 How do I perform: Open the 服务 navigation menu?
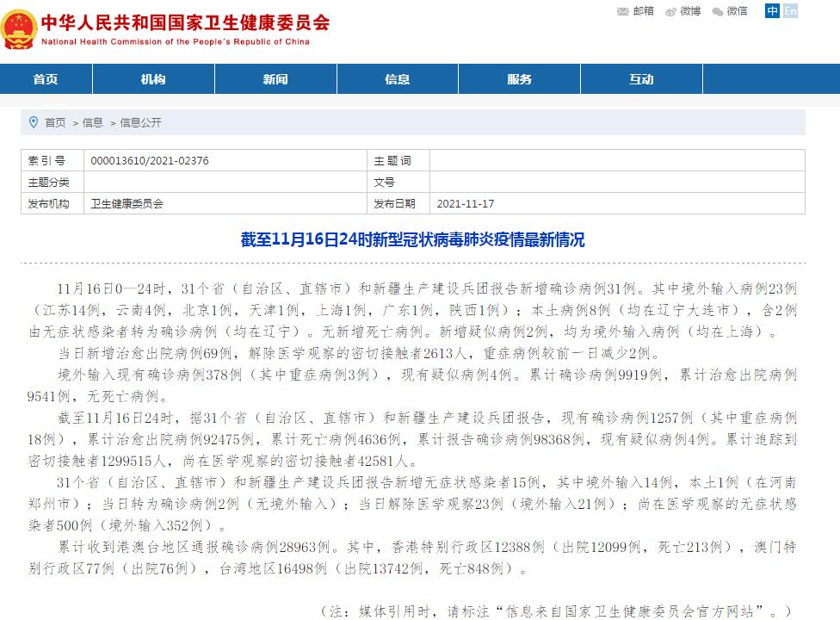pos(519,78)
